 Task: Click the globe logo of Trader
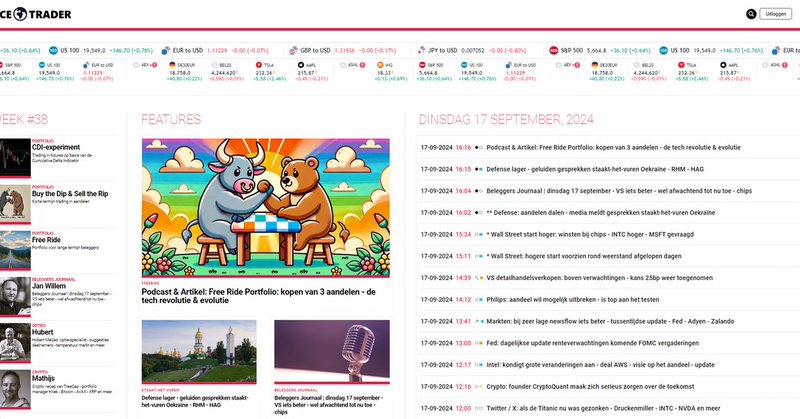coord(20,14)
